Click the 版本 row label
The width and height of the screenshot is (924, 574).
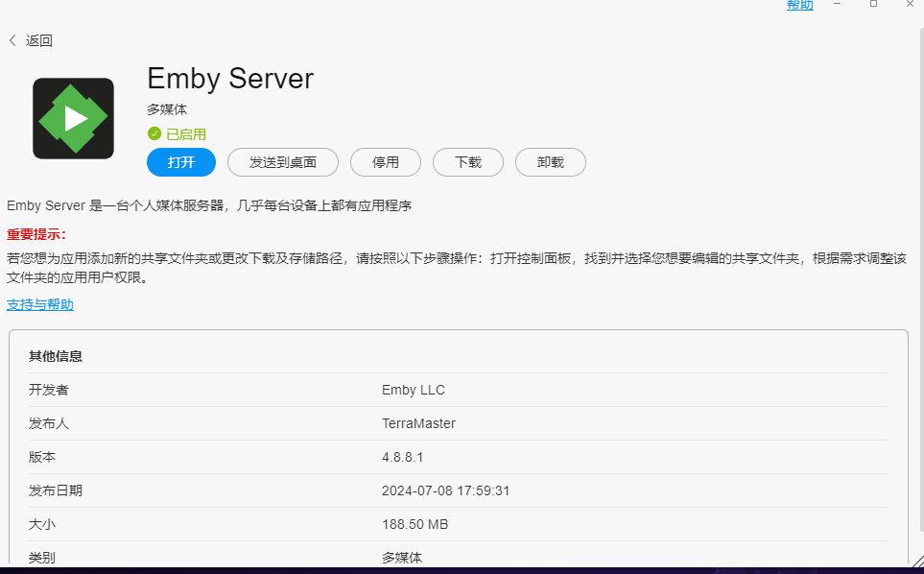pos(42,457)
